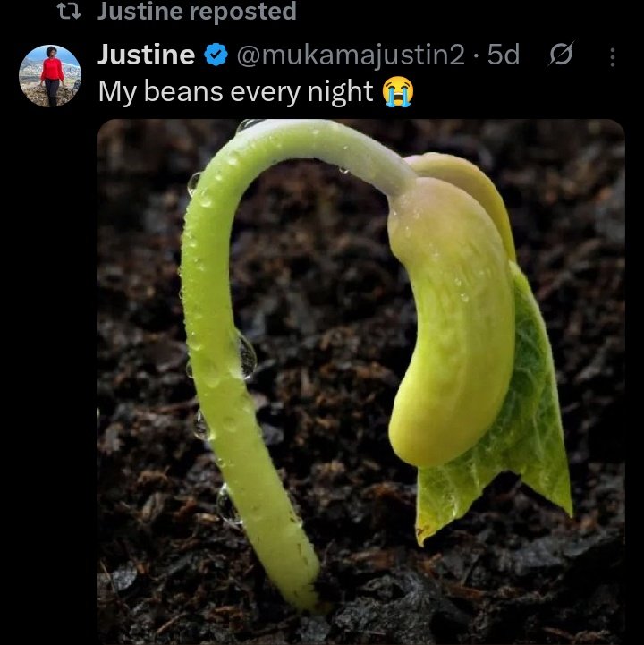Image resolution: width=644 pixels, height=645 pixels.
Task: Click the large water droplet on stem
Action: click(x=247, y=355)
